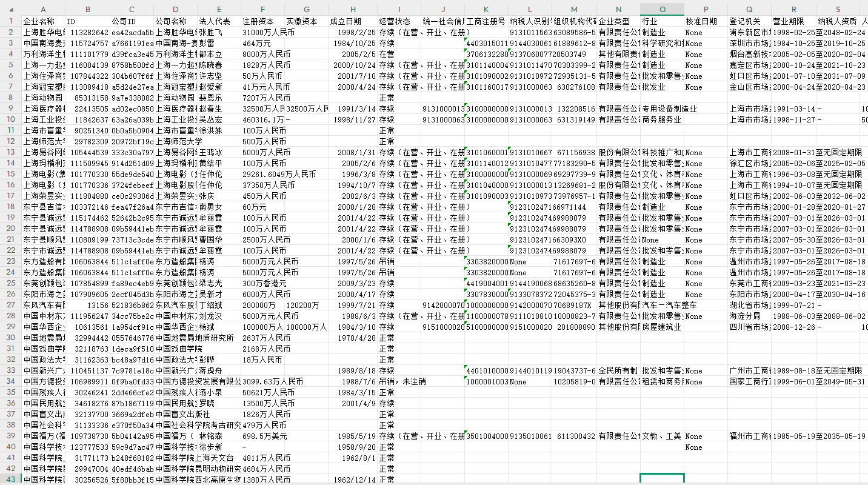Image resolution: width=868 pixels, height=485 pixels.
Task: Select the cell '464万元'
Action: (262, 43)
